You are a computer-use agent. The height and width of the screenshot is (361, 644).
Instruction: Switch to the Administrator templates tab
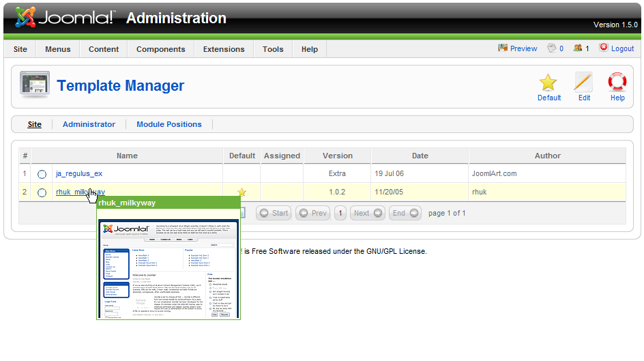click(x=89, y=124)
